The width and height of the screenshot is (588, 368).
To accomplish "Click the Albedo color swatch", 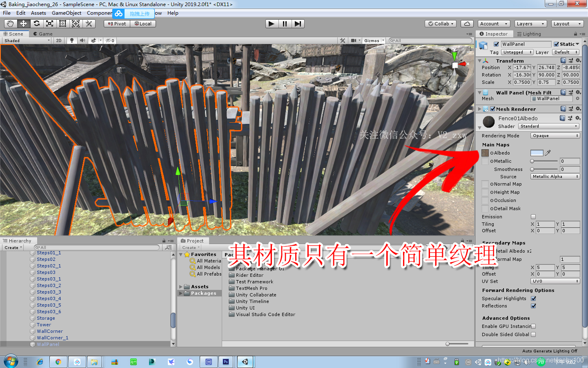I will tap(537, 153).
